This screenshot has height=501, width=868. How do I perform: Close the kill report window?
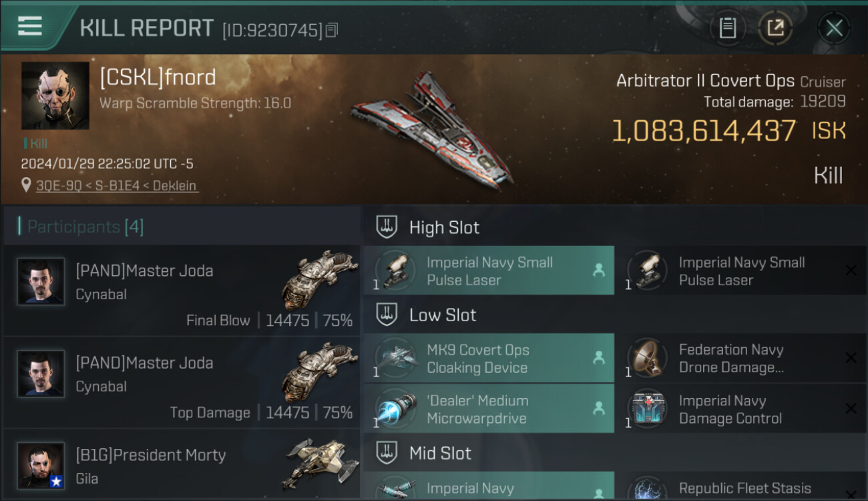click(834, 28)
